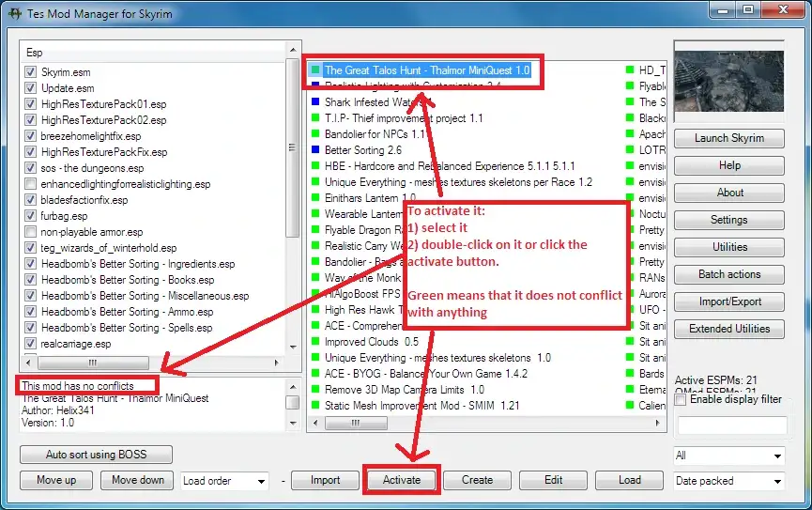Click the mod screenshot thumbnail preview
This screenshot has height=510, width=812.
[728, 81]
